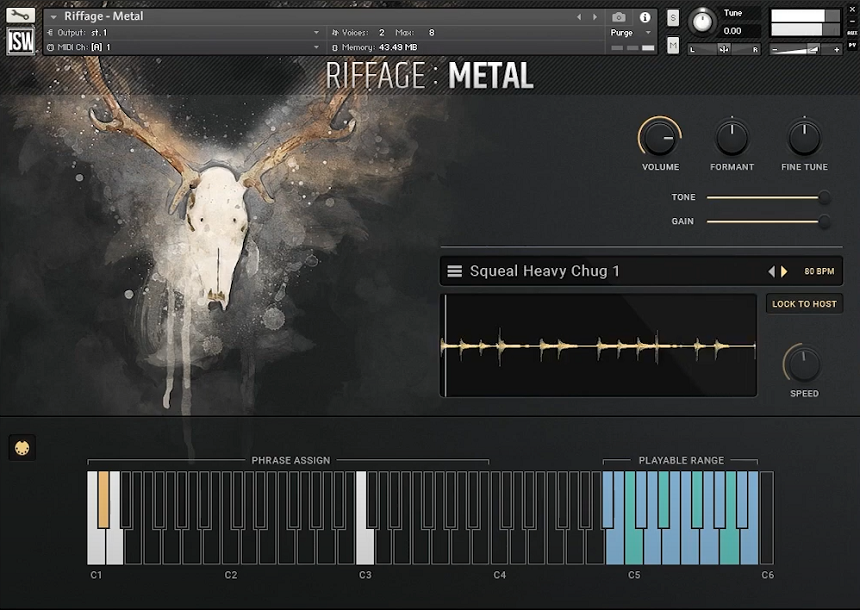Click the MIDI connector icon above keyboard
The image size is (860, 610).
tap(22, 447)
